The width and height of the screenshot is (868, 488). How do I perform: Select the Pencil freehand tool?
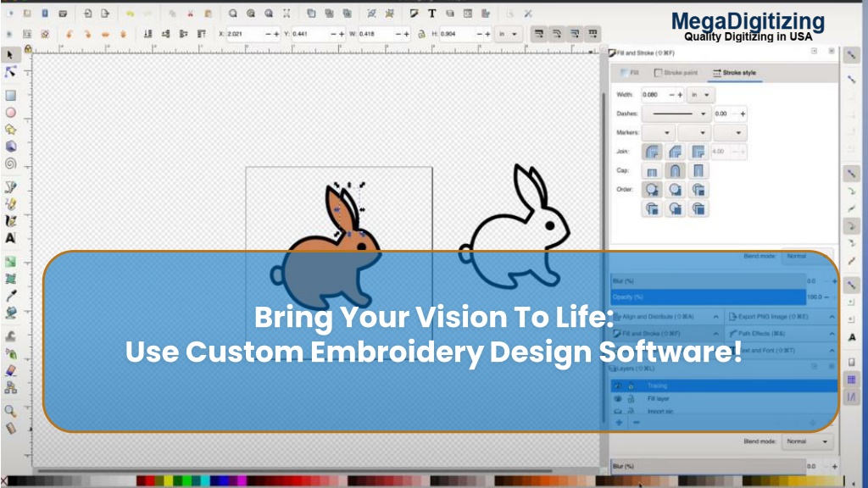coord(10,204)
